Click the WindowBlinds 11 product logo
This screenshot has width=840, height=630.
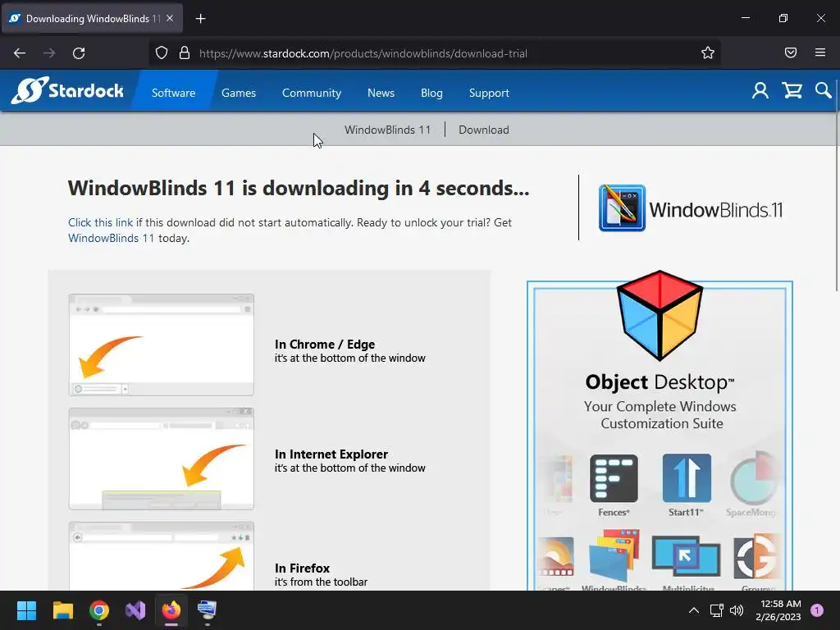click(691, 208)
